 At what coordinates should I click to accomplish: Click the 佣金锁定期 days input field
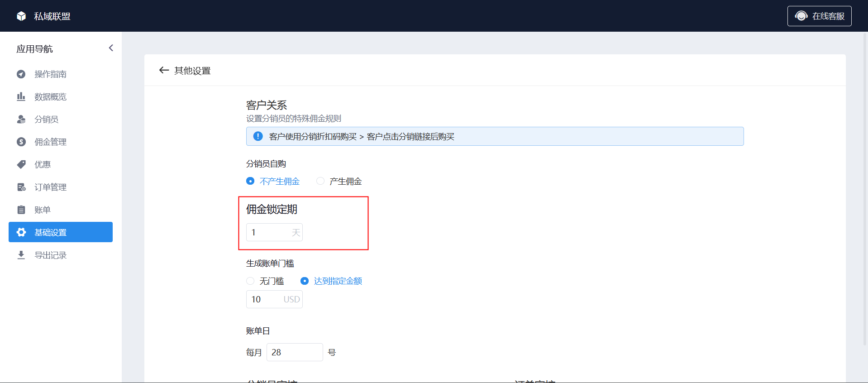(x=274, y=232)
